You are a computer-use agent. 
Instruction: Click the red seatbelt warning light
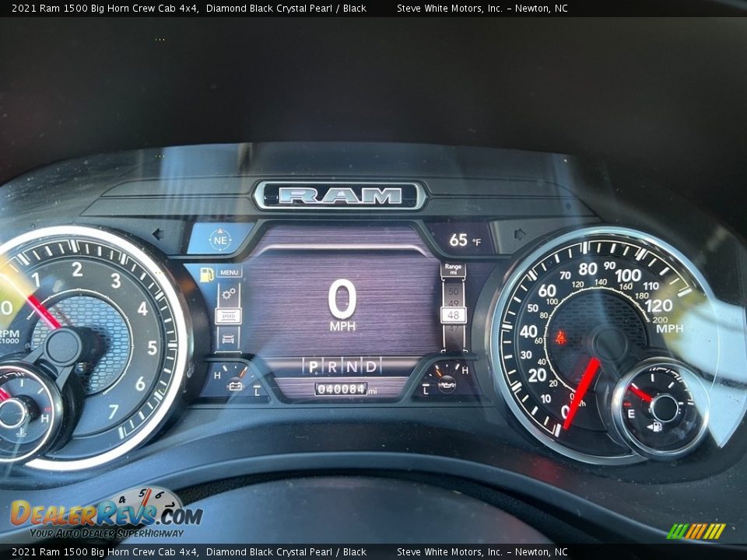(x=560, y=338)
